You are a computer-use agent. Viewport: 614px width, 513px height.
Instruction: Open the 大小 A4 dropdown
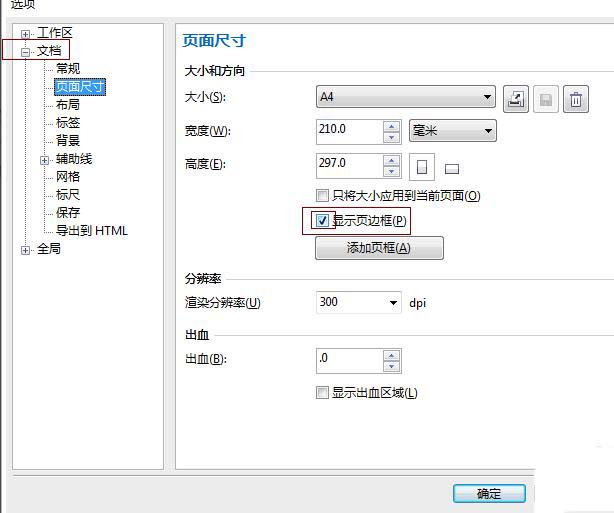(406, 97)
